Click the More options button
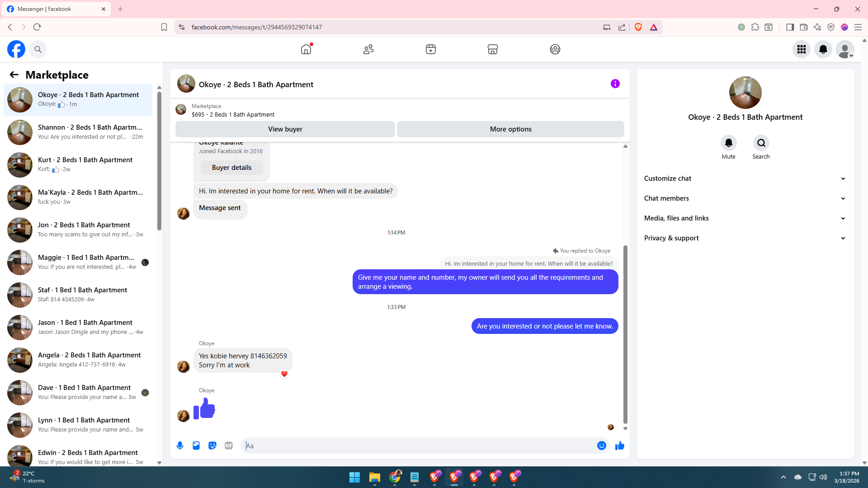868x488 pixels. pos(510,129)
